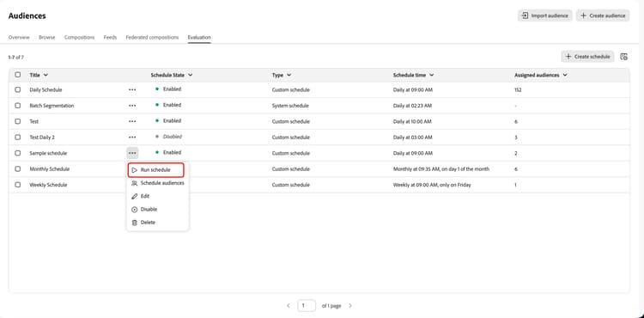Screen dimensions: 644x318
Task: Open the Type column dropdown
Action: (289, 75)
